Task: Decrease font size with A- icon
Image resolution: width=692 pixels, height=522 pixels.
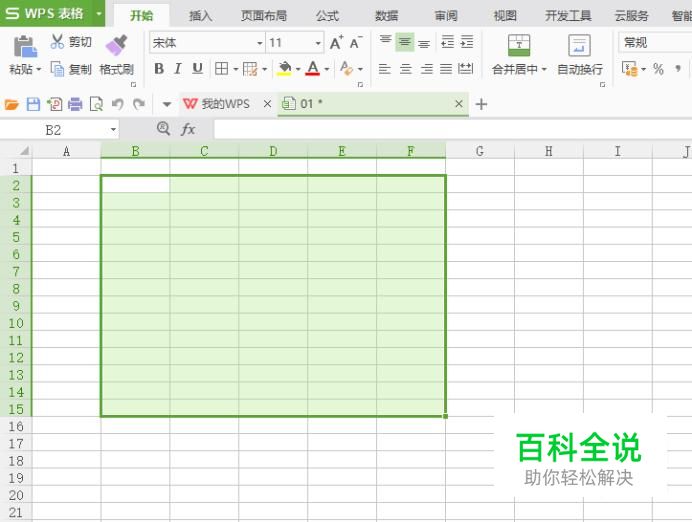Action: [x=356, y=42]
